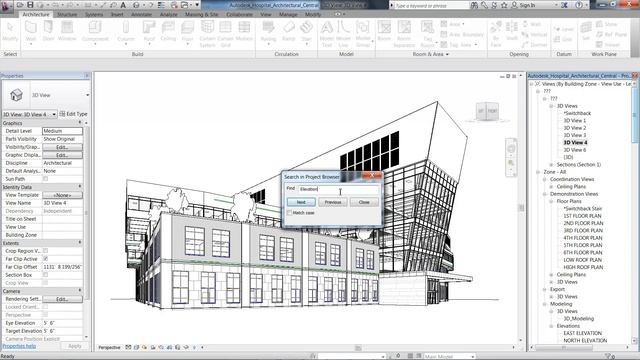The width and height of the screenshot is (640, 360).
Task: Switch to the Insert ribbon tab
Action: pos(117,14)
